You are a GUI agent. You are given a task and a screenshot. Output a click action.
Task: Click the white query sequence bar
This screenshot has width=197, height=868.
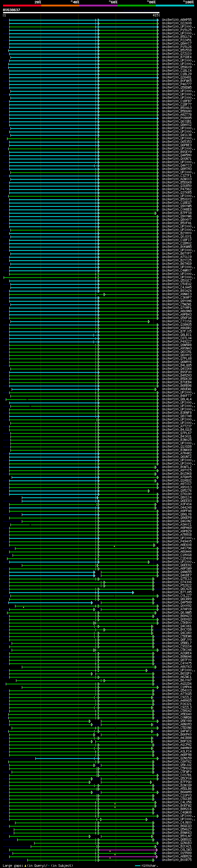81,12
